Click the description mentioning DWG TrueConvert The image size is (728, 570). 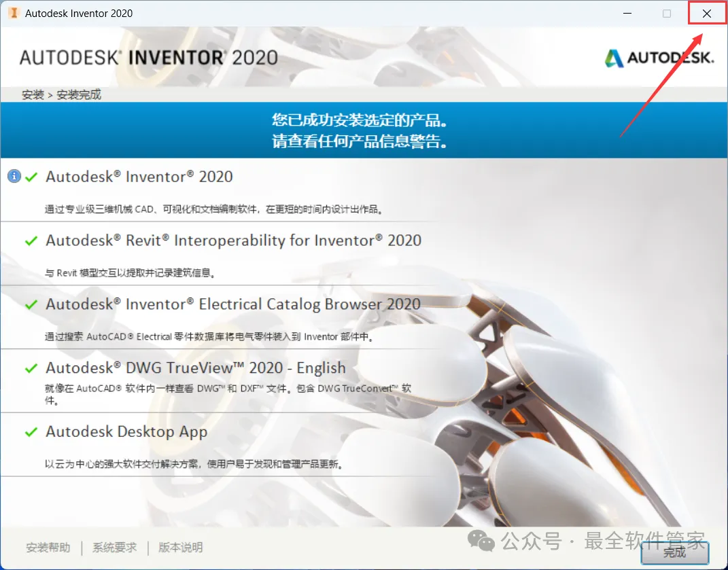228,394
